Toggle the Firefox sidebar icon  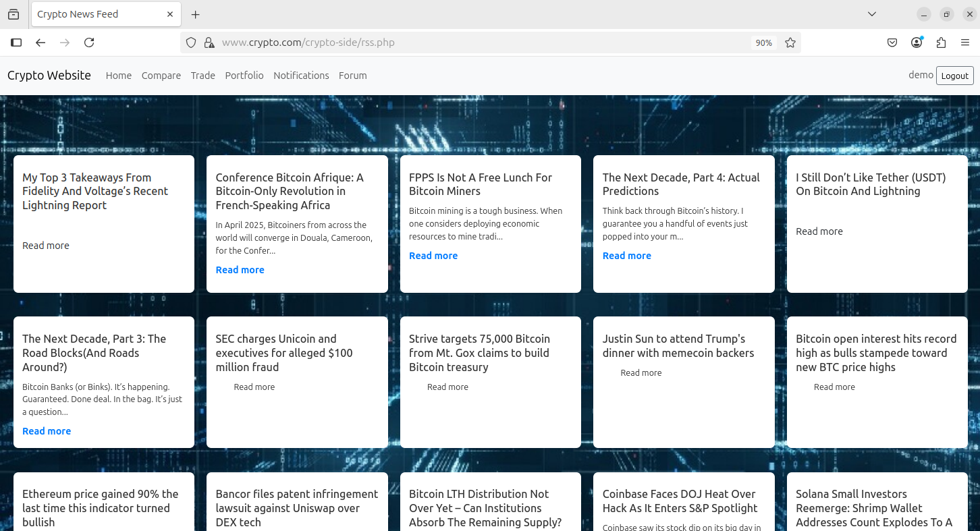16,43
